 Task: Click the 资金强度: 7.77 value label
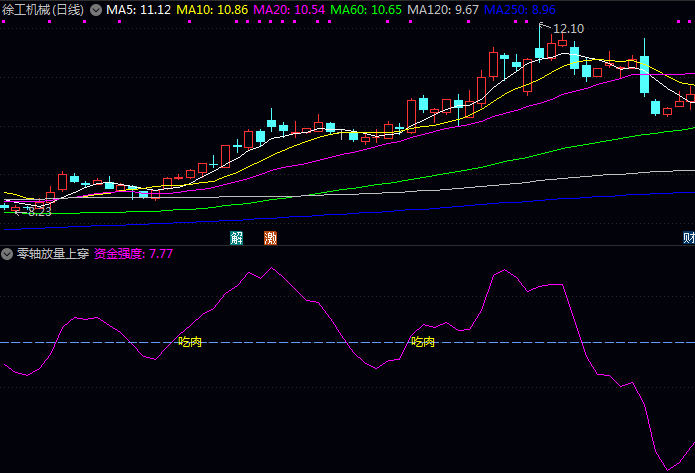coord(134,254)
